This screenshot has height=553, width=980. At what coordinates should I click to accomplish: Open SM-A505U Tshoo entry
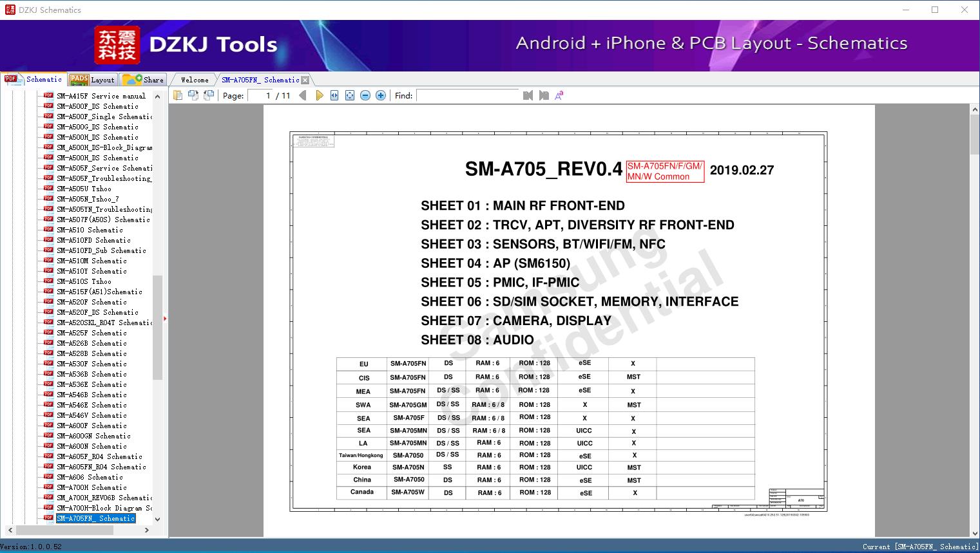[84, 189]
